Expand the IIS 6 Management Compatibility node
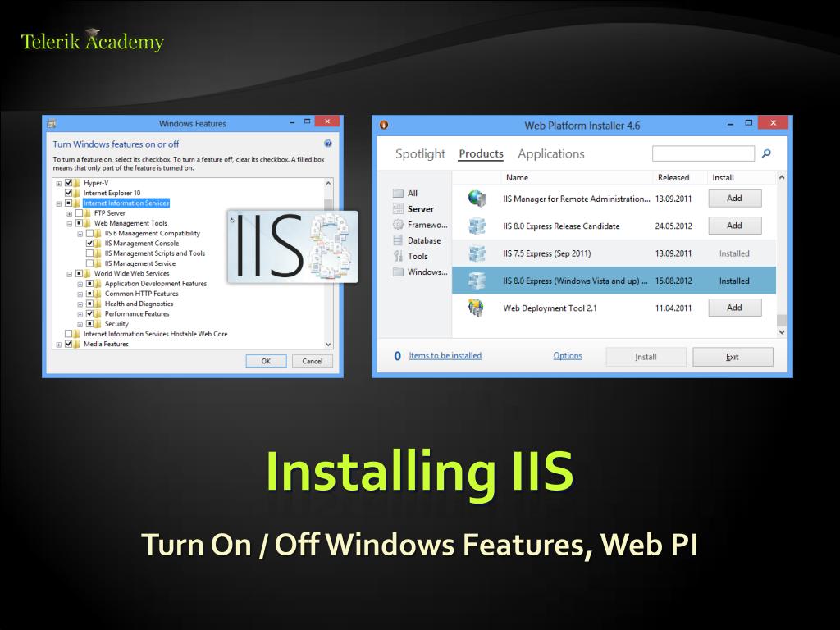Image resolution: width=840 pixels, height=630 pixels. (x=80, y=234)
